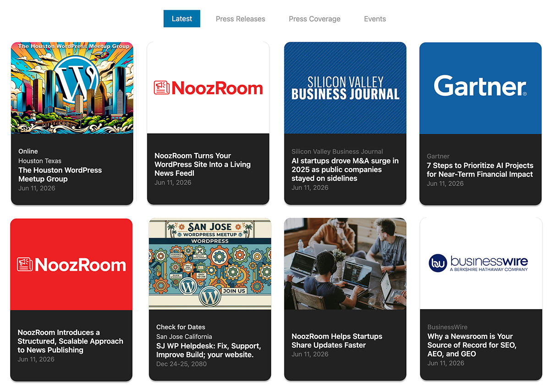Viewport: 550px width, 392px height.
Task: Click the Gartner logo image
Action: 480,88
